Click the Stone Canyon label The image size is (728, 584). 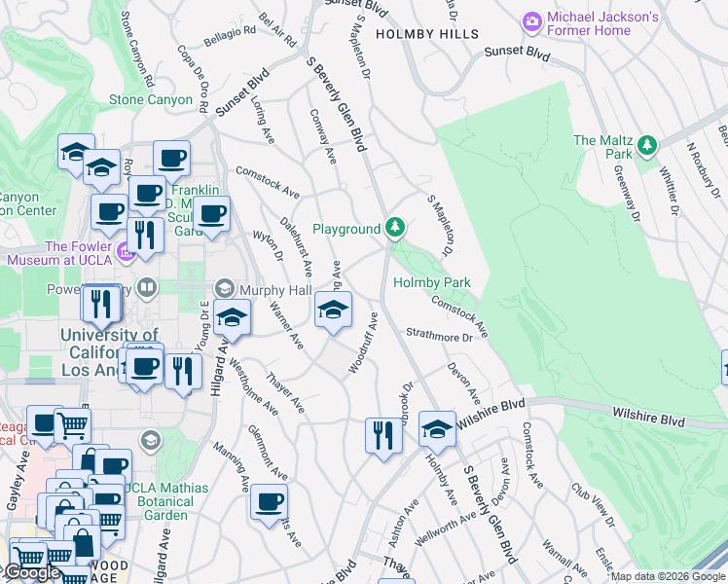pyautogui.click(x=151, y=100)
